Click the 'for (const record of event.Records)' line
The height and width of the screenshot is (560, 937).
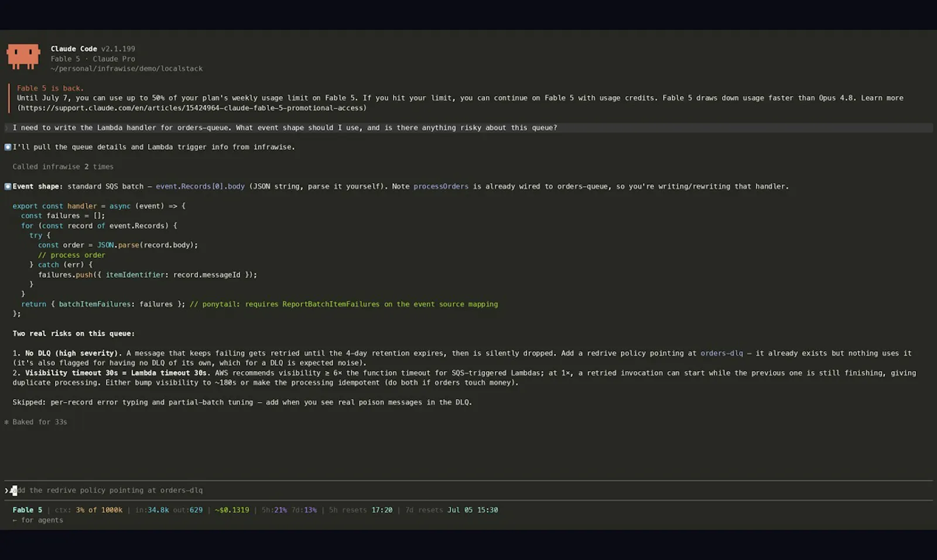(x=99, y=226)
